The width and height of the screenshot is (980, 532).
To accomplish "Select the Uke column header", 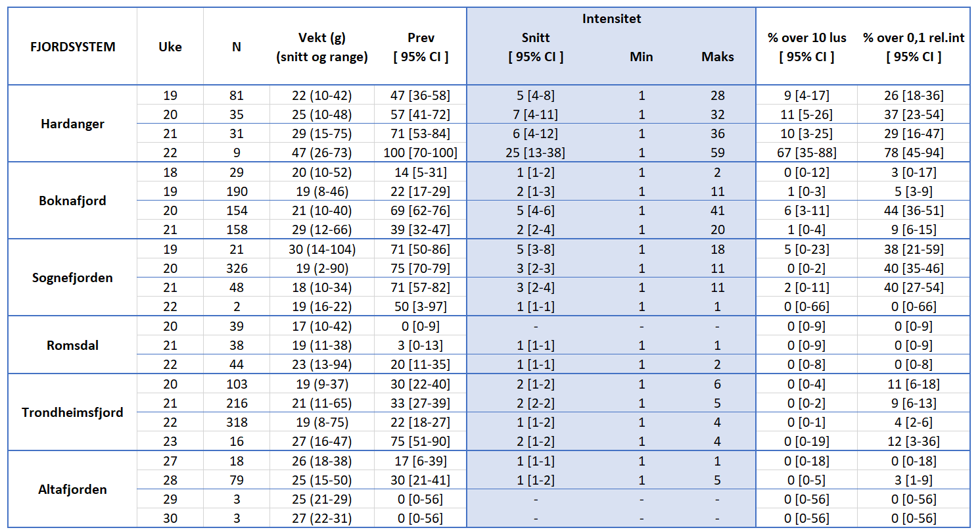I will (x=170, y=47).
